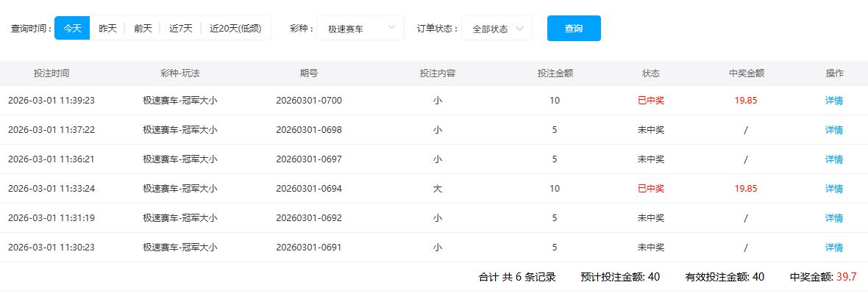Click the chevron arrow in 全部状态 selector
Image resolution: width=868 pixels, height=296 pixels.
click(x=521, y=28)
